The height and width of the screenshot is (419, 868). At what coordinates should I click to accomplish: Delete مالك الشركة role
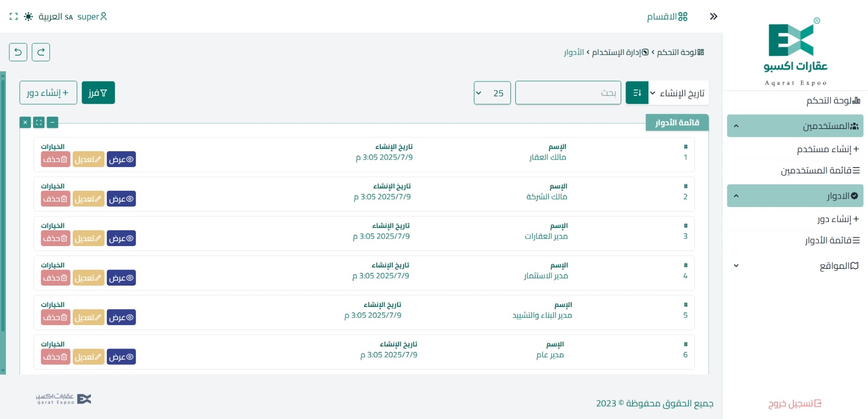pyautogui.click(x=55, y=199)
